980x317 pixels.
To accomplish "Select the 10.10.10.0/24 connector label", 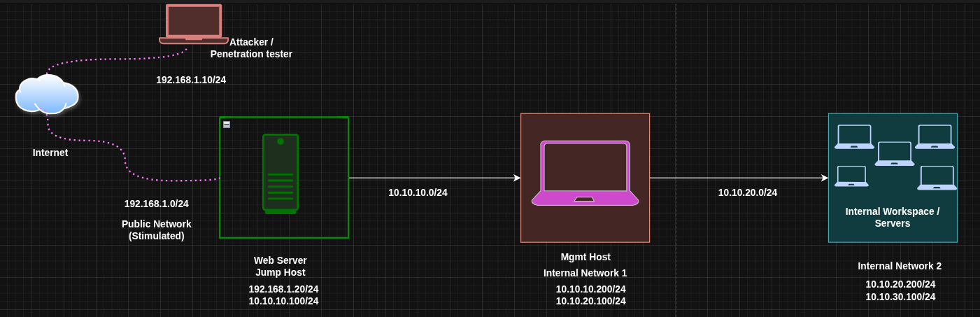I will pos(418,192).
